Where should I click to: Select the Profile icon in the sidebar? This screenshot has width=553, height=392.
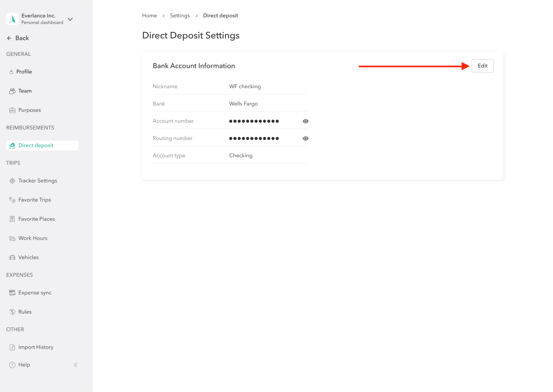point(12,71)
